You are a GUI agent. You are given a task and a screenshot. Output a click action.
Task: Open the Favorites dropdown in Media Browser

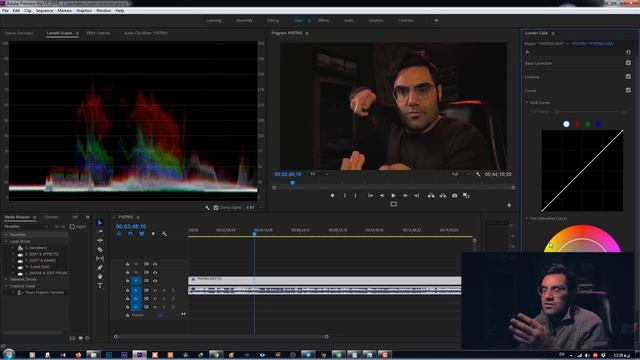(x=26, y=227)
